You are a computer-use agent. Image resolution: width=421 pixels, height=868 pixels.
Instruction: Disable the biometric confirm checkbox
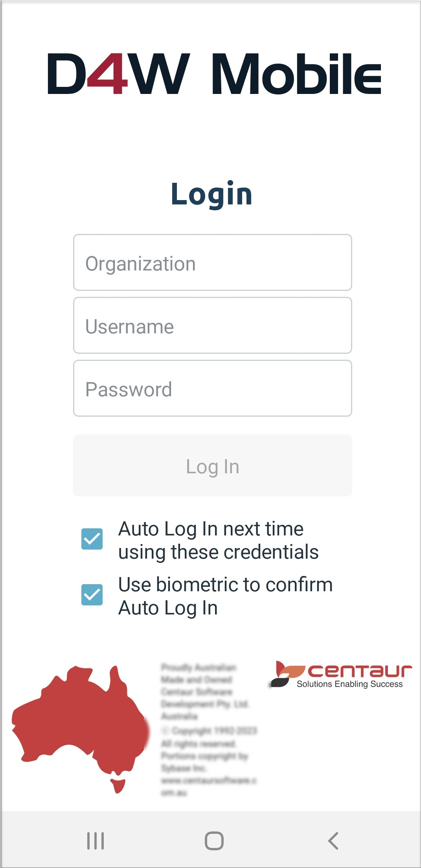[92, 595]
